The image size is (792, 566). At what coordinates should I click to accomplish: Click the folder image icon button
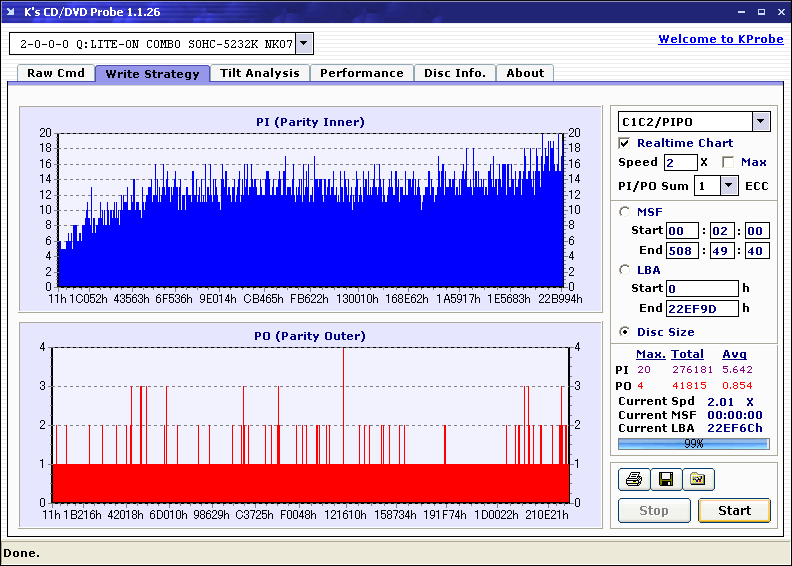coord(698,480)
